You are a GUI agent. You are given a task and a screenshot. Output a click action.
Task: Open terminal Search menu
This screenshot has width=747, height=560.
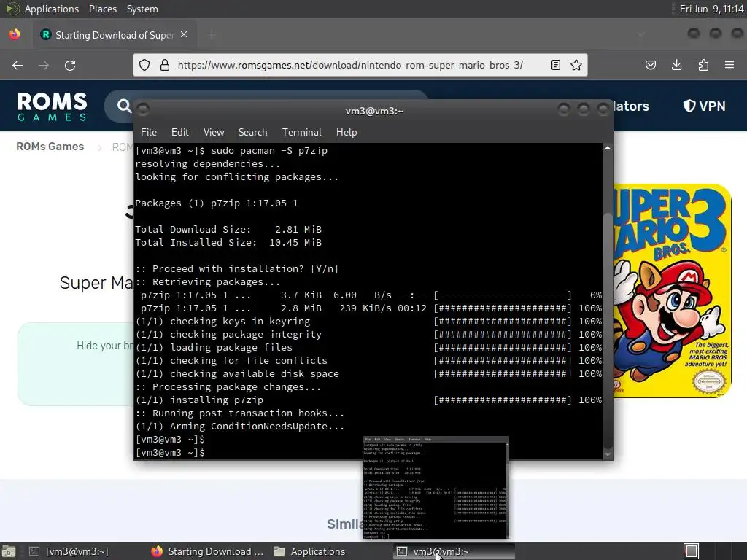point(252,133)
